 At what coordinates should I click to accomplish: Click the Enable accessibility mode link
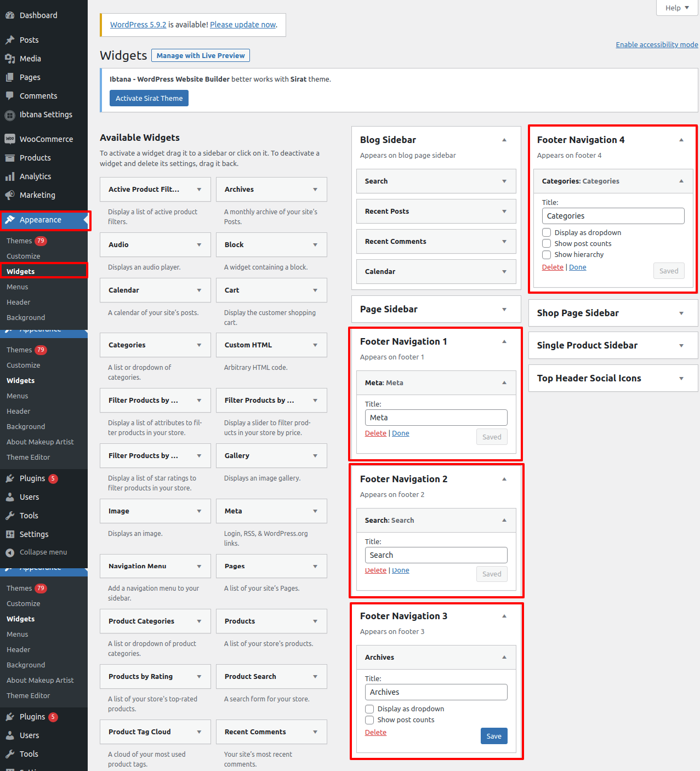click(657, 44)
